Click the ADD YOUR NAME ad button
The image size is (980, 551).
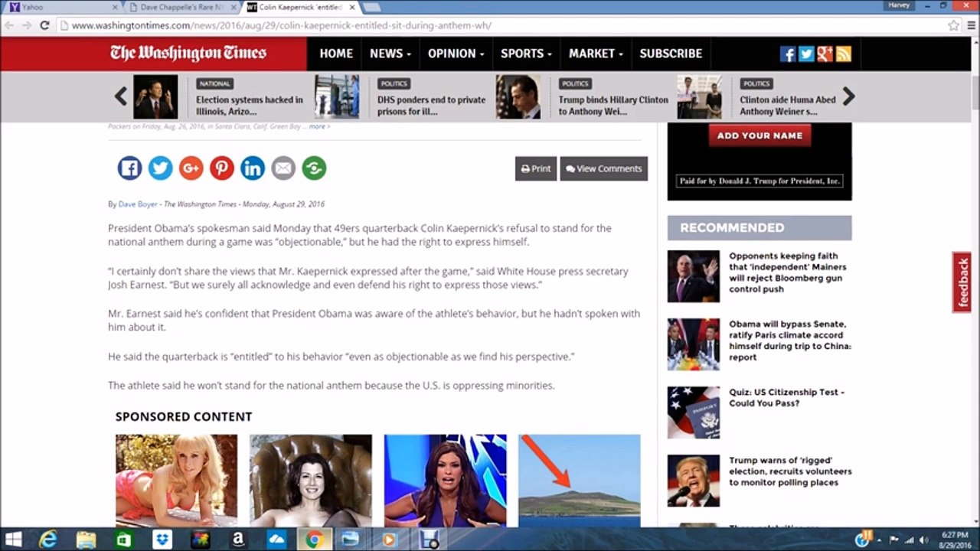759,135
